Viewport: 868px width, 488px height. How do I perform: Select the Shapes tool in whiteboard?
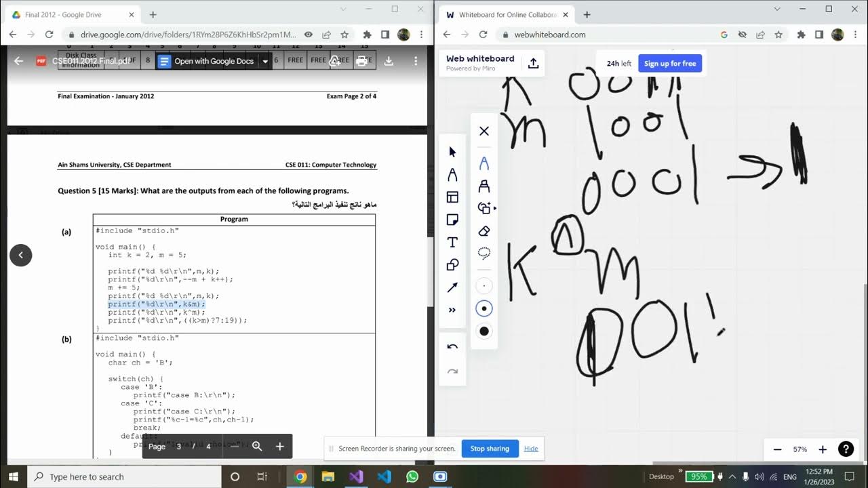(452, 265)
